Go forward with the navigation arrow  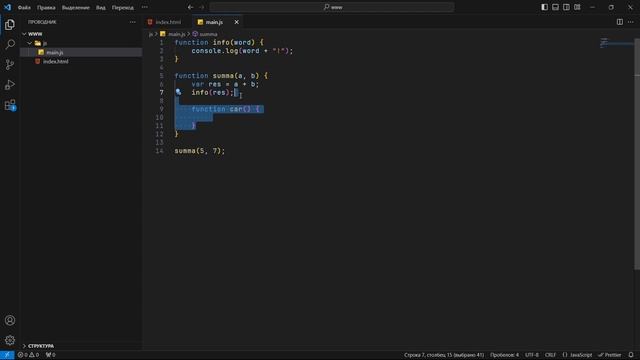click(x=202, y=7)
